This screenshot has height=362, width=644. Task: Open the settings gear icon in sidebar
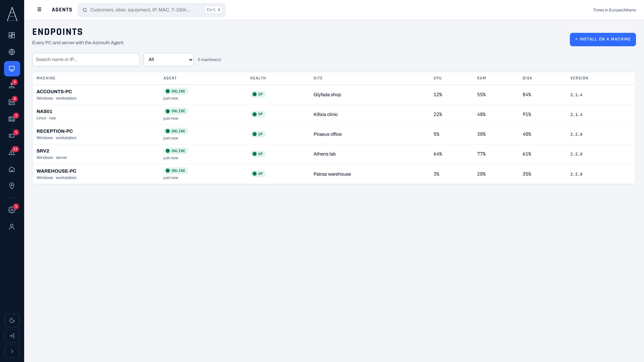point(12,210)
